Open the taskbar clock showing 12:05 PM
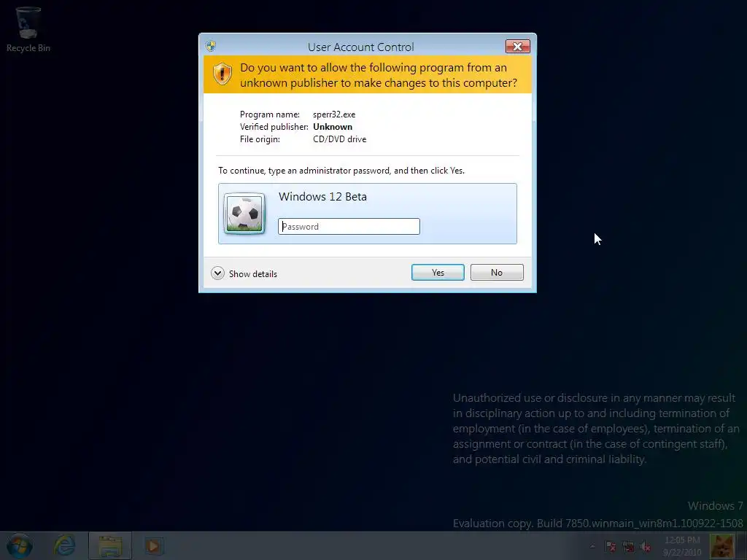 (x=682, y=545)
